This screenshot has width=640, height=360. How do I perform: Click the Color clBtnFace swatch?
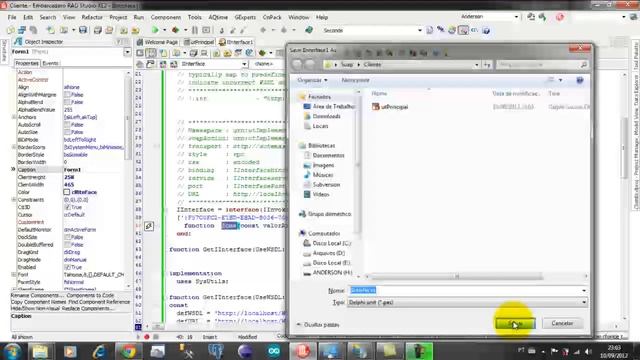tap(67, 192)
